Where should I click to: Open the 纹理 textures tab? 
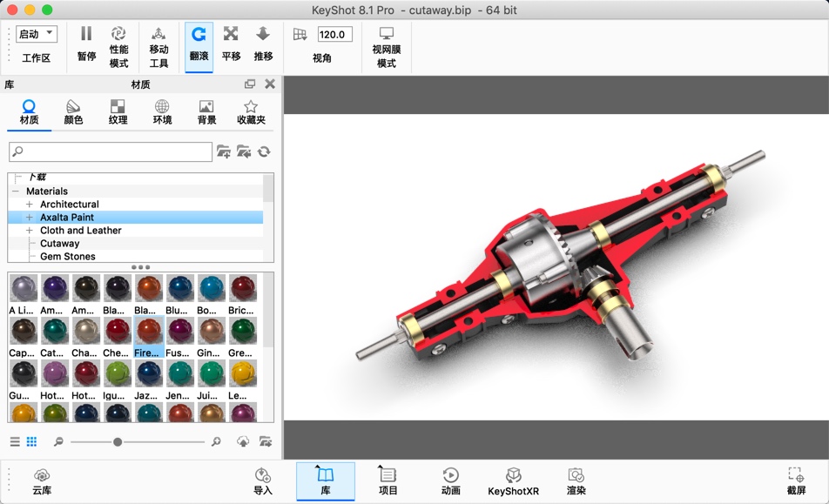(118, 112)
